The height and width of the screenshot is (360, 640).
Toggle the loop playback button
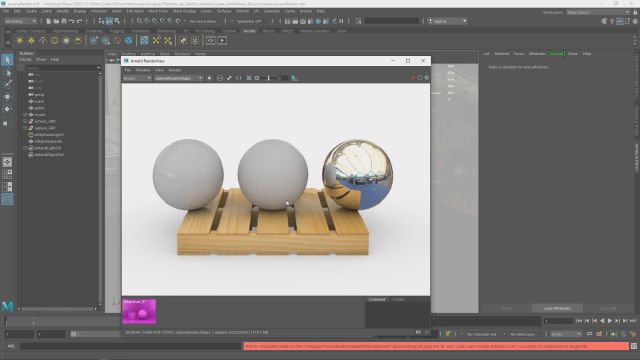click(x=590, y=334)
